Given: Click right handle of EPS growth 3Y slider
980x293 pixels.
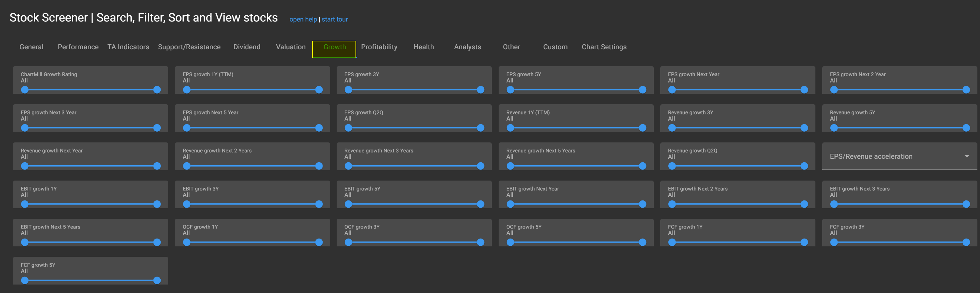Looking at the screenshot, I should [x=480, y=90].
